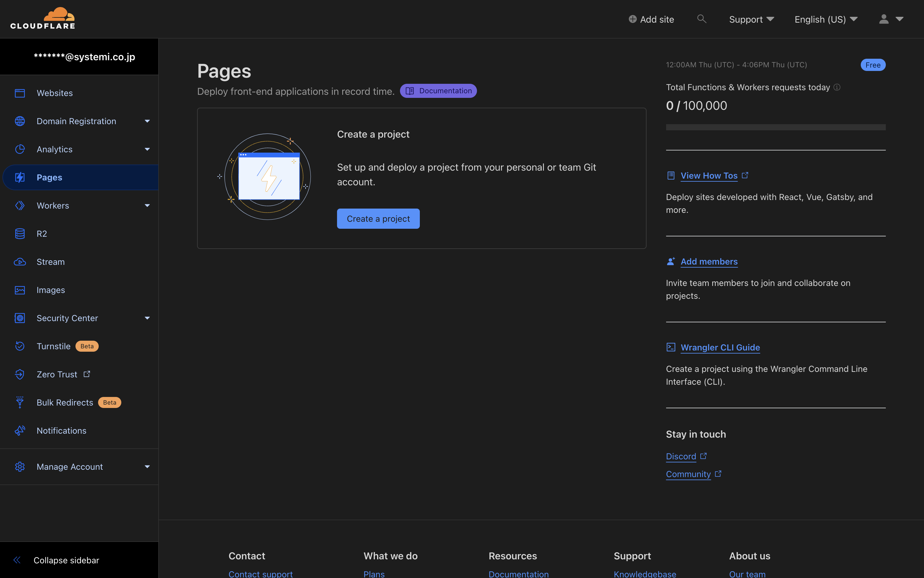
Task: Select Pages in the sidebar
Action: click(81, 177)
